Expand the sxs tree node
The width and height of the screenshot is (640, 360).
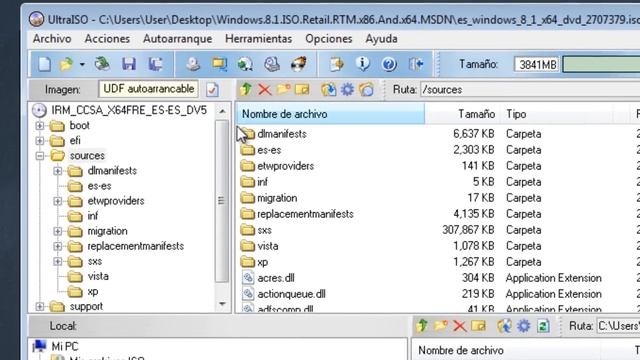click(58, 262)
